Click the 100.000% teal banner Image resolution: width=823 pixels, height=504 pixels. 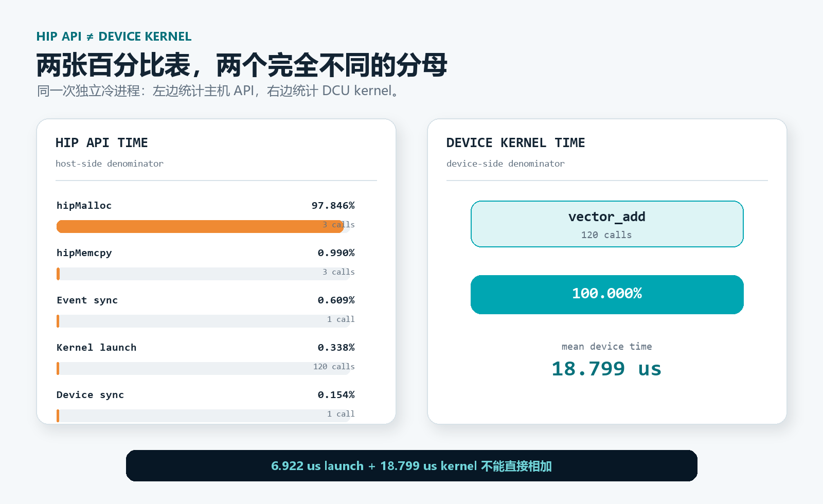607,295
